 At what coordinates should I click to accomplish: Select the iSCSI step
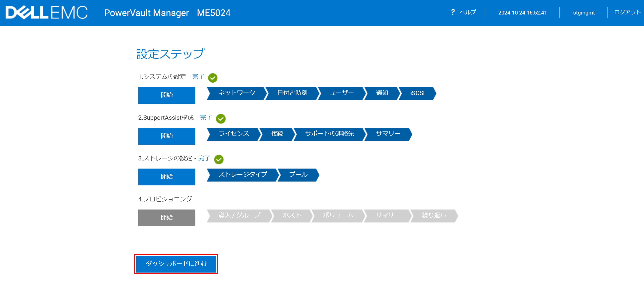tap(417, 93)
